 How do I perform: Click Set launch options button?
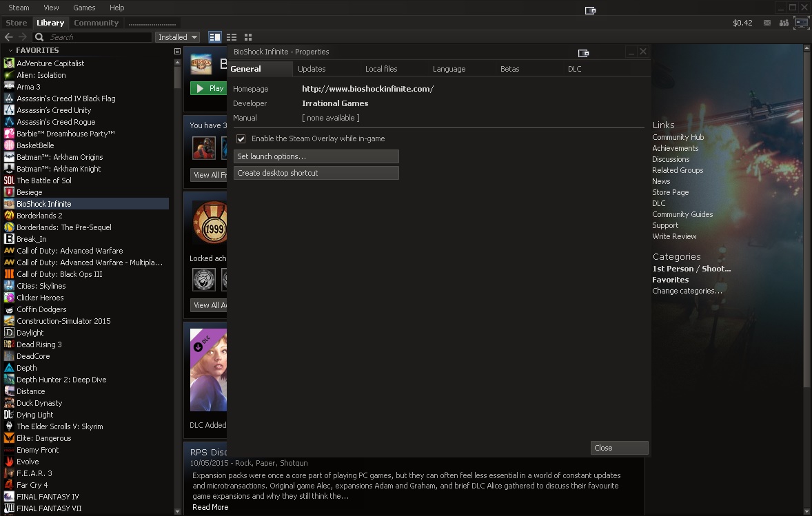pos(316,156)
